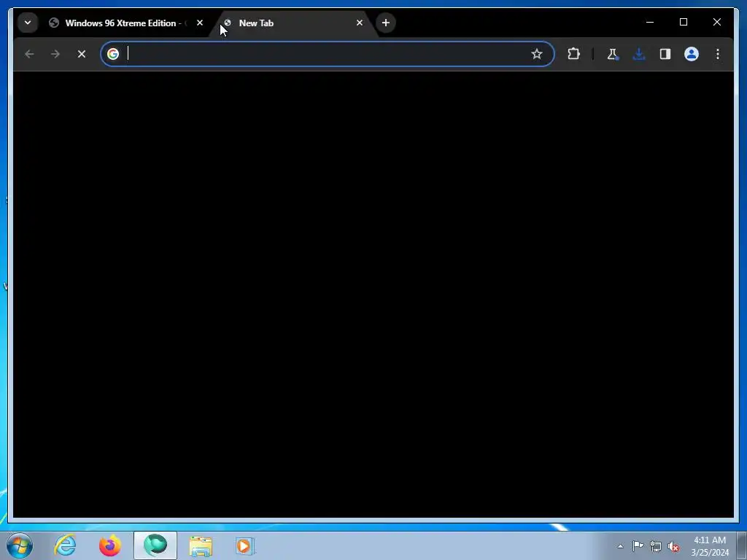Bookmark this page with star icon
Viewport: 747px width, 560px height.
click(x=536, y=54)
